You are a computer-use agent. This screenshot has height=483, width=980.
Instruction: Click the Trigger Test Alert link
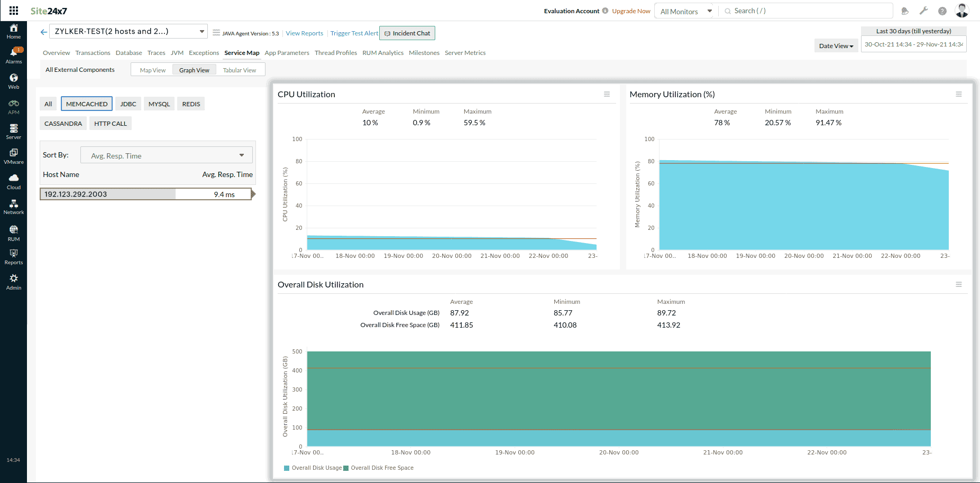tap(354, 33)
